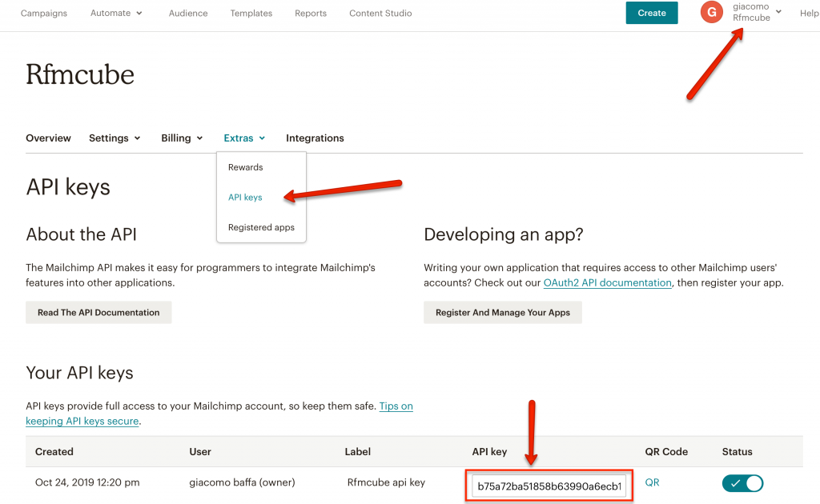
Task: Open the Reports page
Action: pyautogui.click(x=311, y=13)
